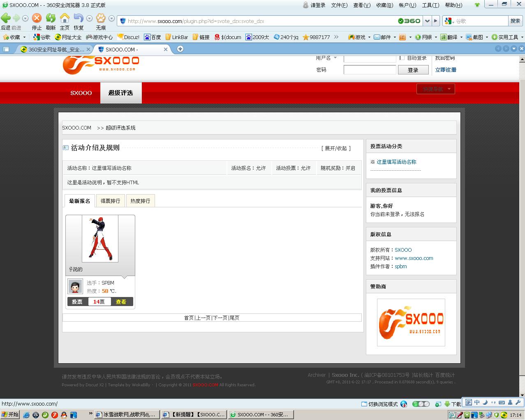
Task: Stop page loading with the red 停止 icon
Action: pyautogui.click(x=37, y=18)
